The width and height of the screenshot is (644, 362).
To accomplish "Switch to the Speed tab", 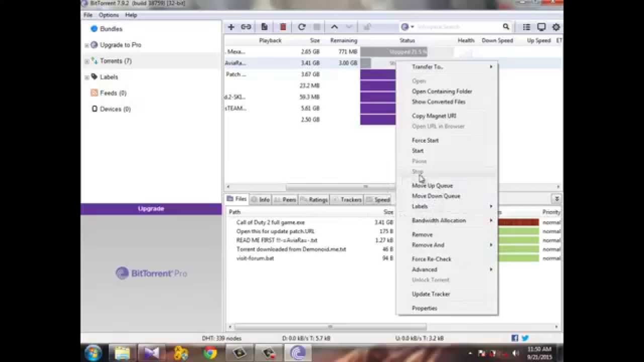I will pyautogui.click(x=378, y=200).
